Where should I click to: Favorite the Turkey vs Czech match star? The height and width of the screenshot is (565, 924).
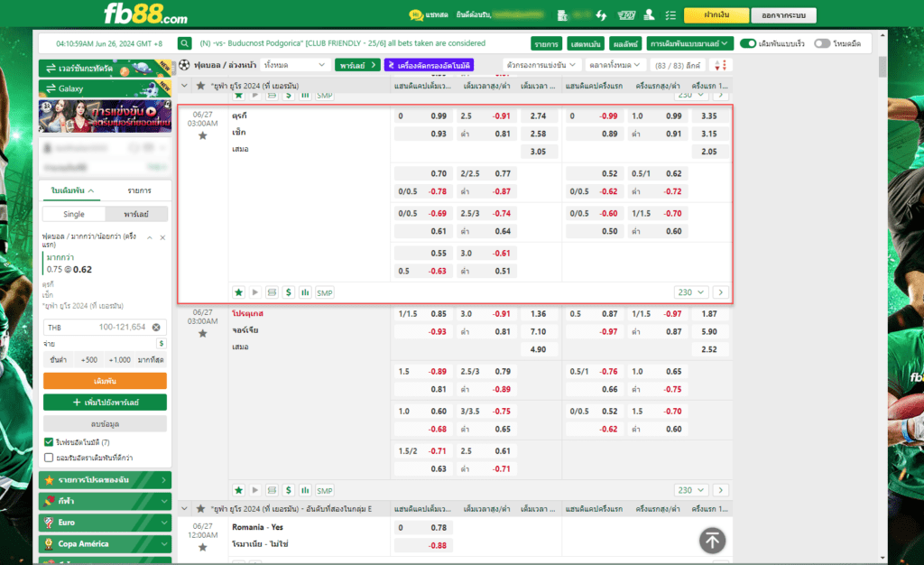click(203, 135)
